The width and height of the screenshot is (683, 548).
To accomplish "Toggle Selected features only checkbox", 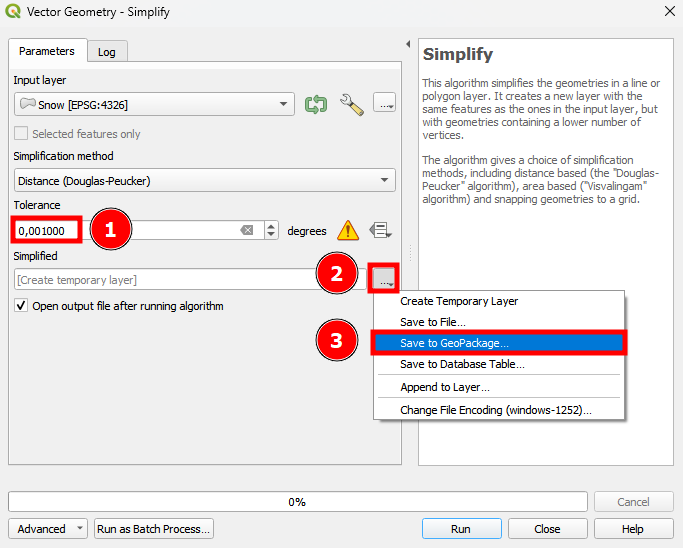I will point(21,134).
